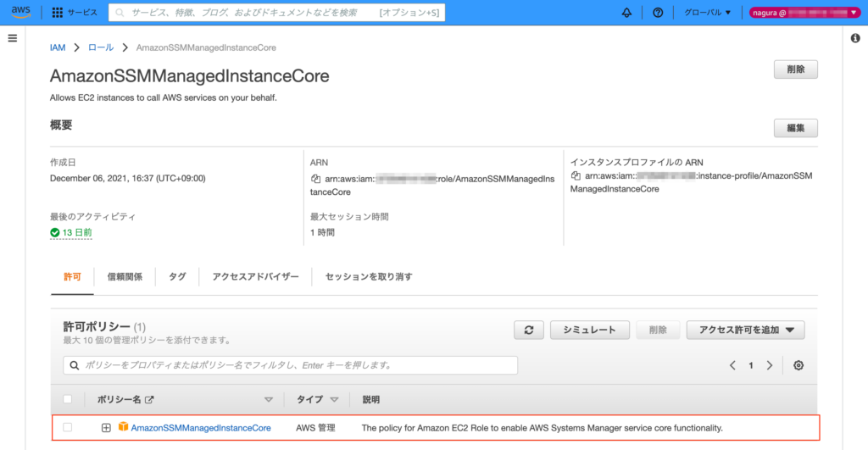Viewport: 868px width, 450px height.
Task: Open the services grid menu icon
Action: point(57,12)
